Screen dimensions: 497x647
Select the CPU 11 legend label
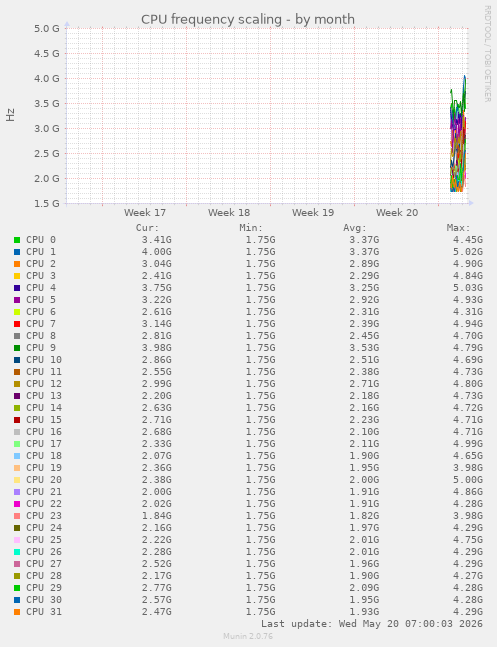pos(44,371)
